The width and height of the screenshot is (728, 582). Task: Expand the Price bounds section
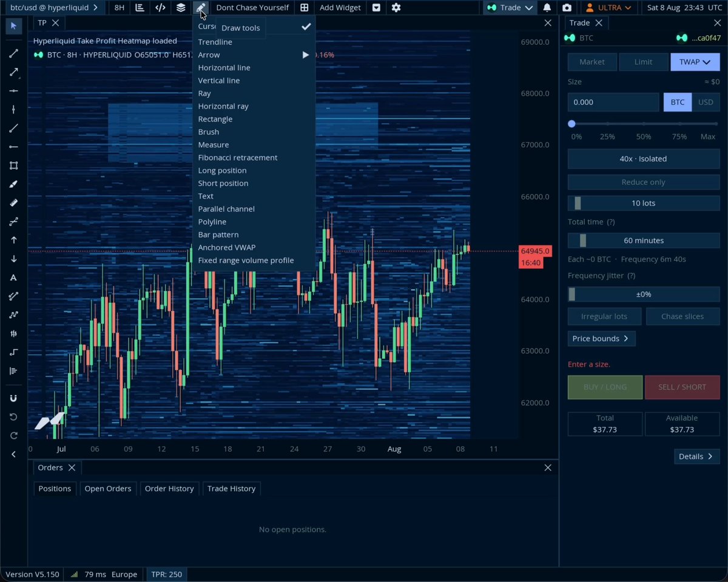click(x=601, y=338)
